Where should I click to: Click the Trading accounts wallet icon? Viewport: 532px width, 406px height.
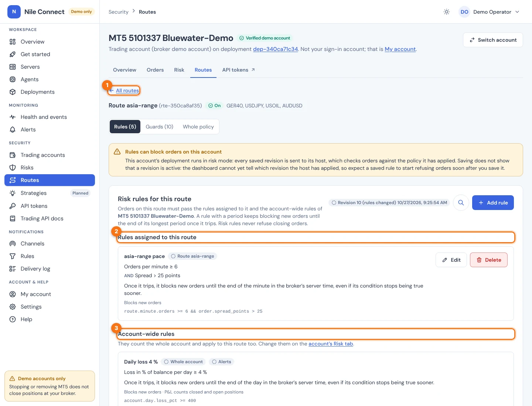pyautogui.click(x=13, y=155)
